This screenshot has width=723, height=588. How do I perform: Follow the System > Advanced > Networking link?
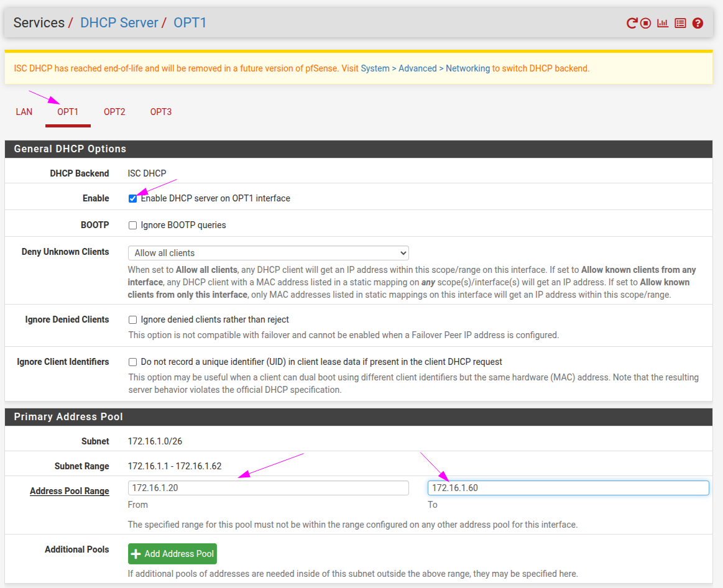point(425,68)
